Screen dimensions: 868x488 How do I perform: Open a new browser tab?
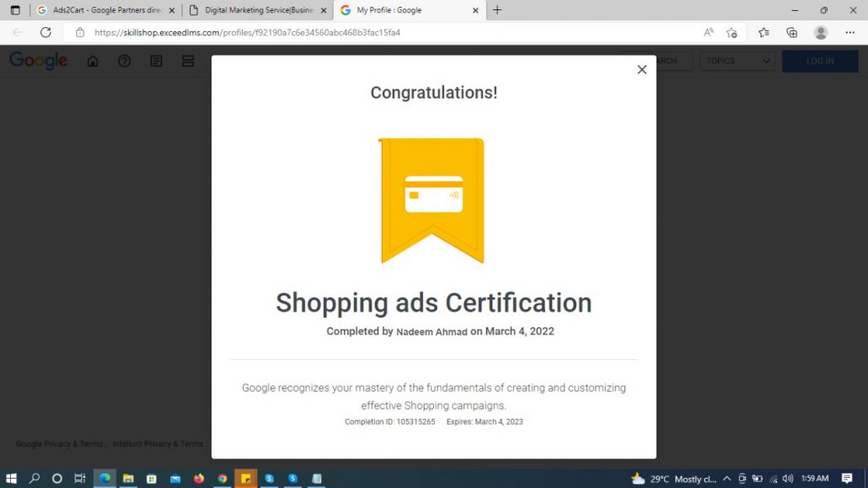click(497, 10)
